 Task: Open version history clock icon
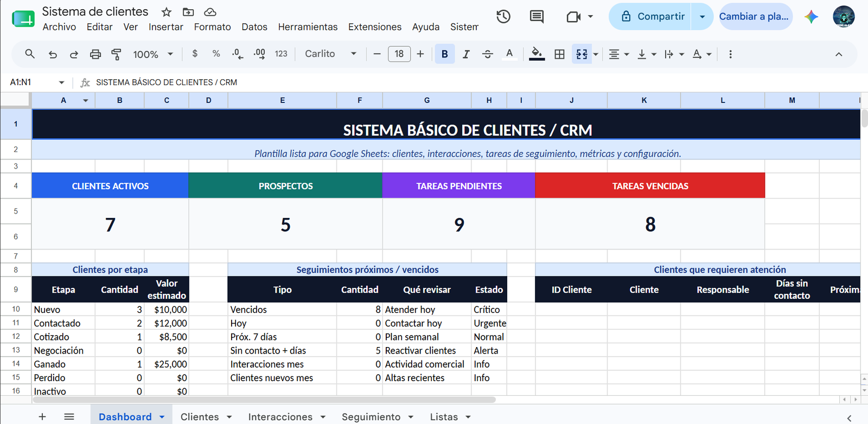tap(503, 17)
